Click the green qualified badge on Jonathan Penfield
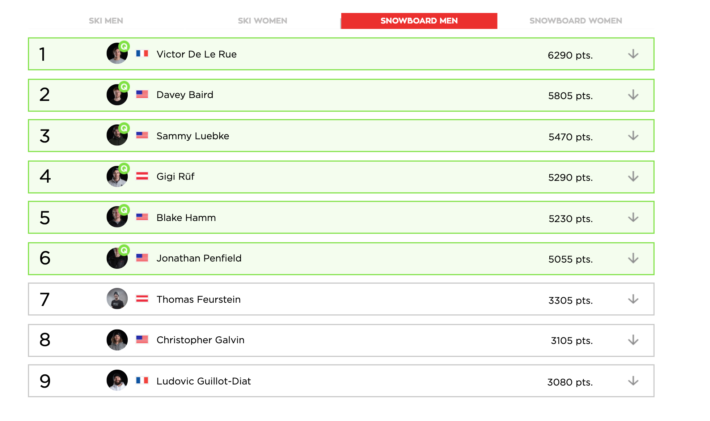The height and width of the screenshot is (421, 710). (124, 251)
